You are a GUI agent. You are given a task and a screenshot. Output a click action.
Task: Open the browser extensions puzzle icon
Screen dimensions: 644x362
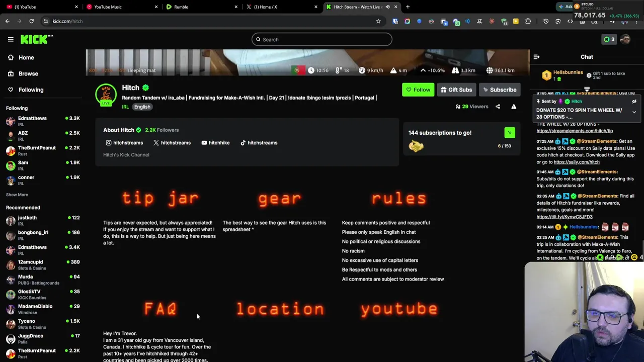(x=528, y=21)
